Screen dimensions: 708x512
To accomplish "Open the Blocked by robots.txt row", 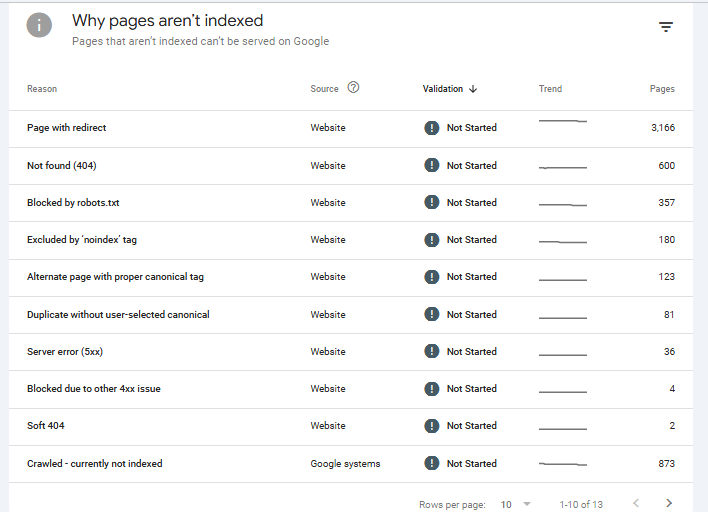I will (73, 203).
